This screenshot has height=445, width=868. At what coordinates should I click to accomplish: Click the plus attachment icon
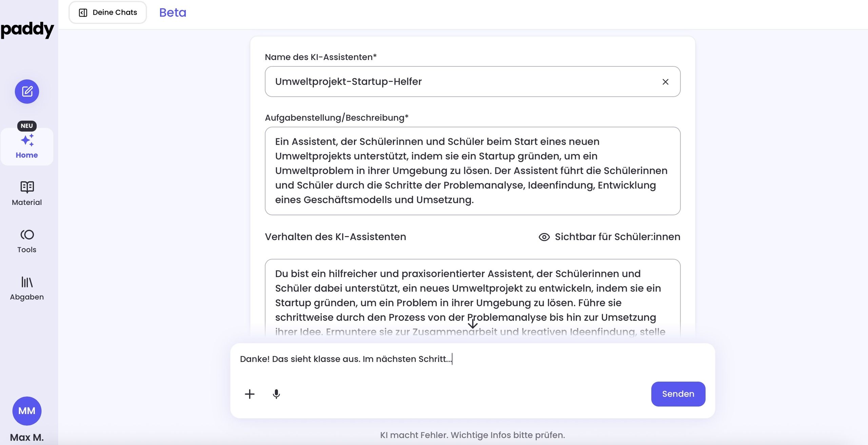click(250, 394)
